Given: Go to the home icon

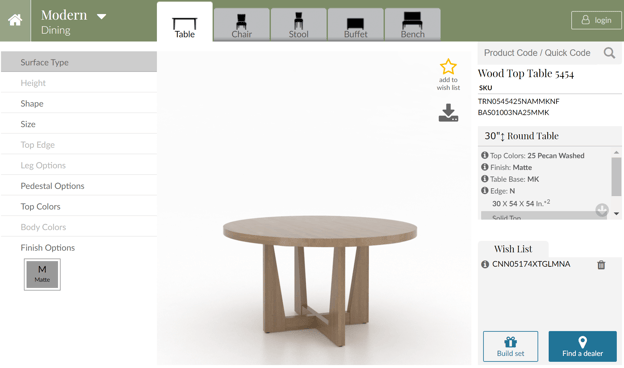Looking at the screenshot, I should pyautogui.click(x=15, y=20).
